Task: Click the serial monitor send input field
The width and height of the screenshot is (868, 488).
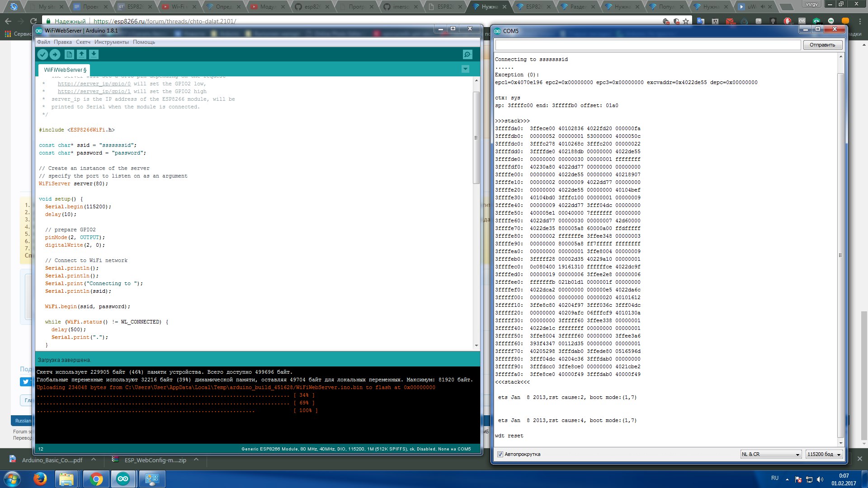Action: click(x=648, y=45)
